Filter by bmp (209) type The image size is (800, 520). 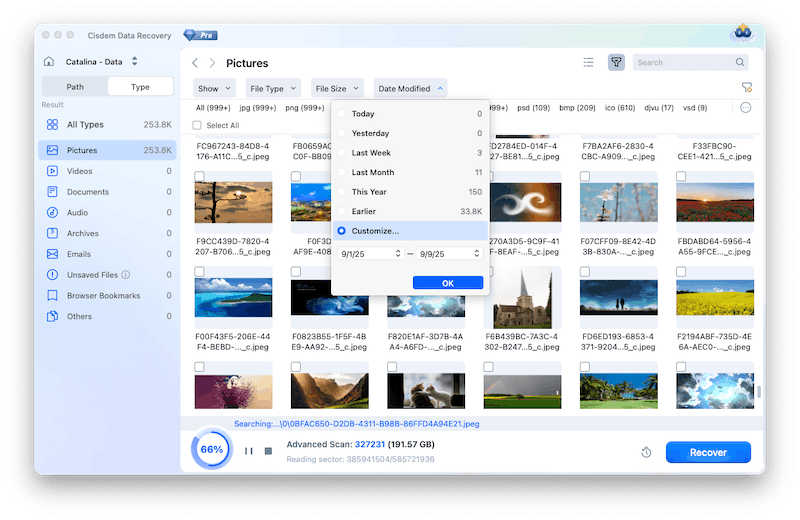(x=577, y=108)
